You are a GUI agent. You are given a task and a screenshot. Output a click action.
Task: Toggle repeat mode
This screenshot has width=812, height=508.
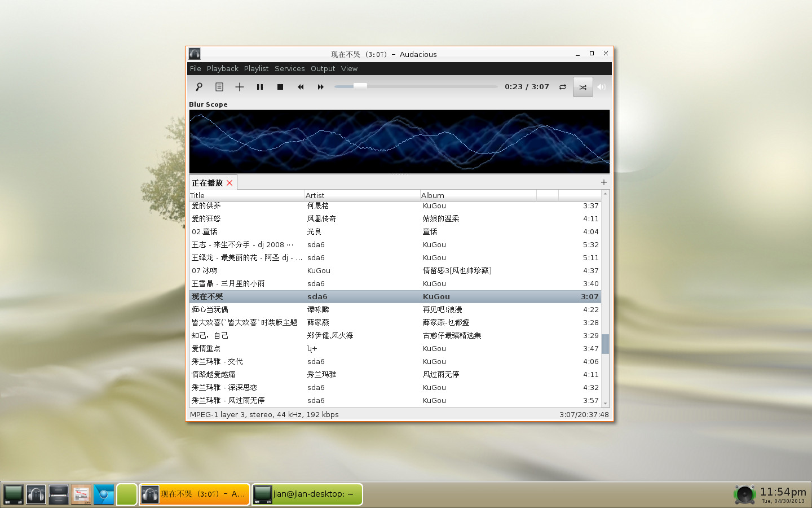(563, 87)
